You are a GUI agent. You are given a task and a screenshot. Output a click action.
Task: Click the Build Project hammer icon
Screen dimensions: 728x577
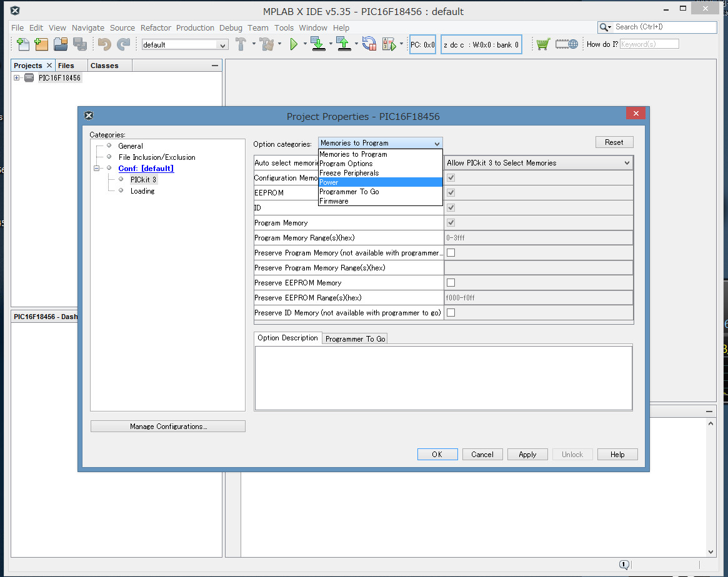tap(241, 44)
